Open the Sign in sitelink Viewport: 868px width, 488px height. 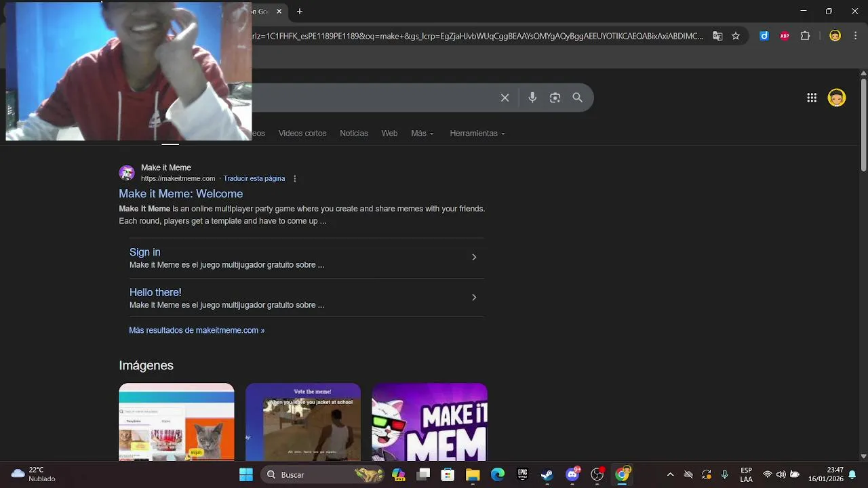[x=145, y=252]
